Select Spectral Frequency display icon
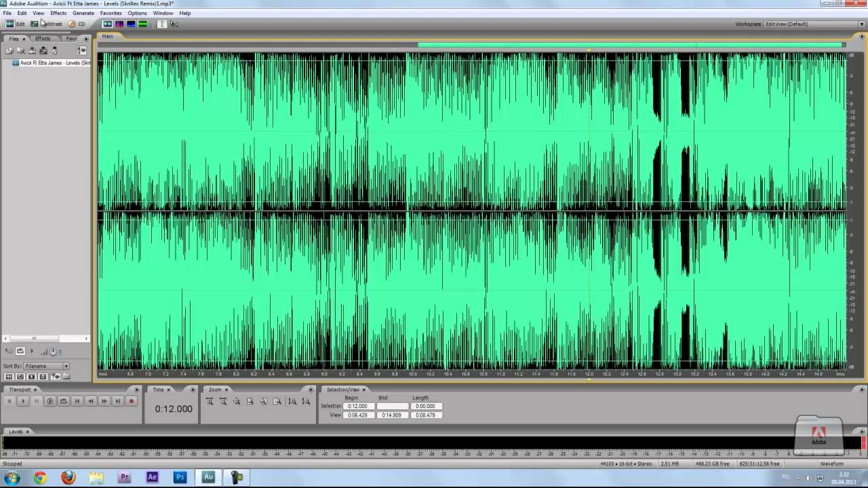 tap(119, 24)
